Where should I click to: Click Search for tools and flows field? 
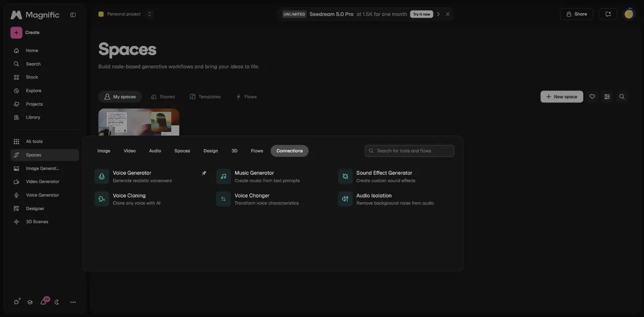pos(410,151)
